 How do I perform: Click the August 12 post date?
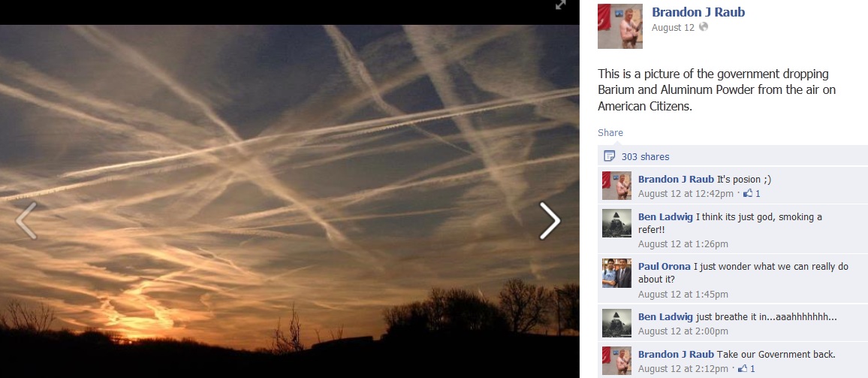(673, 27)
